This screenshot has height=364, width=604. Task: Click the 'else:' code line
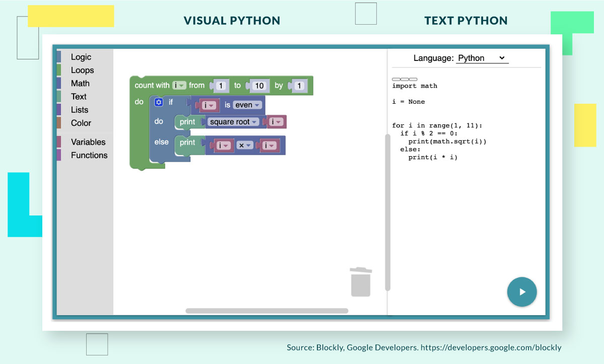[410, 149]
